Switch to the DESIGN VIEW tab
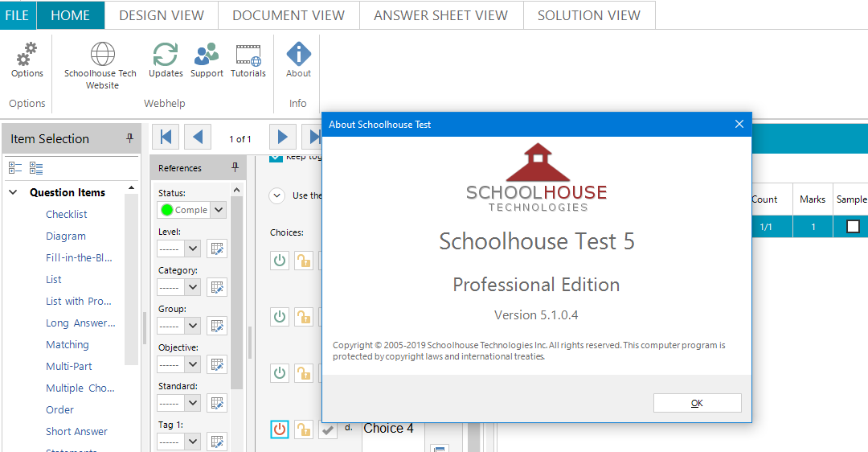Viewport: 868px width, 452px height. [x=162, y=15]
